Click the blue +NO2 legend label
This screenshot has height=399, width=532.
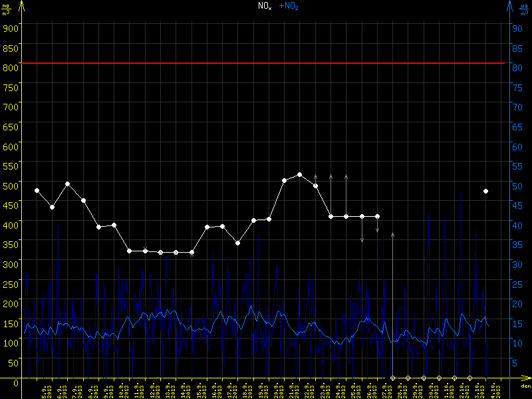(x=288, y=6)
